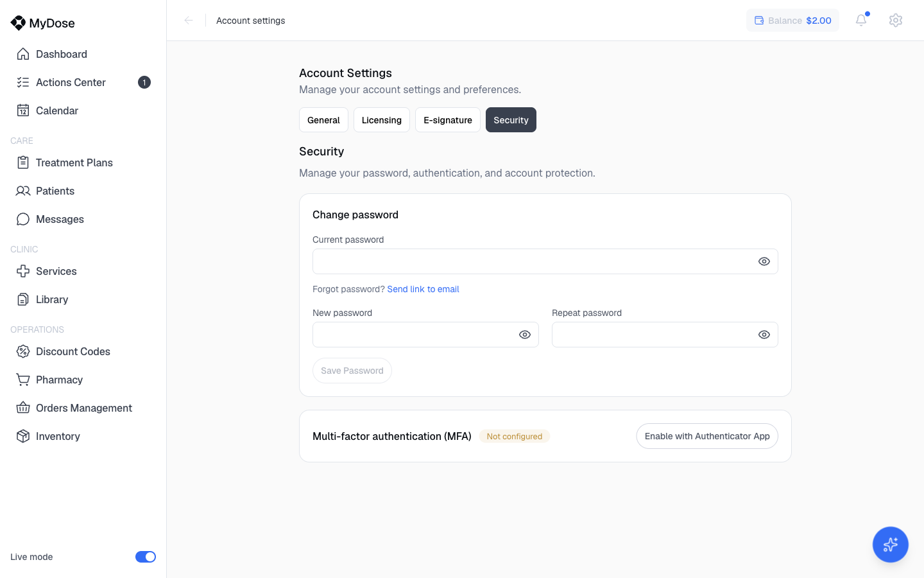
Task: Reveal the new password text
Action: point(525,335)
